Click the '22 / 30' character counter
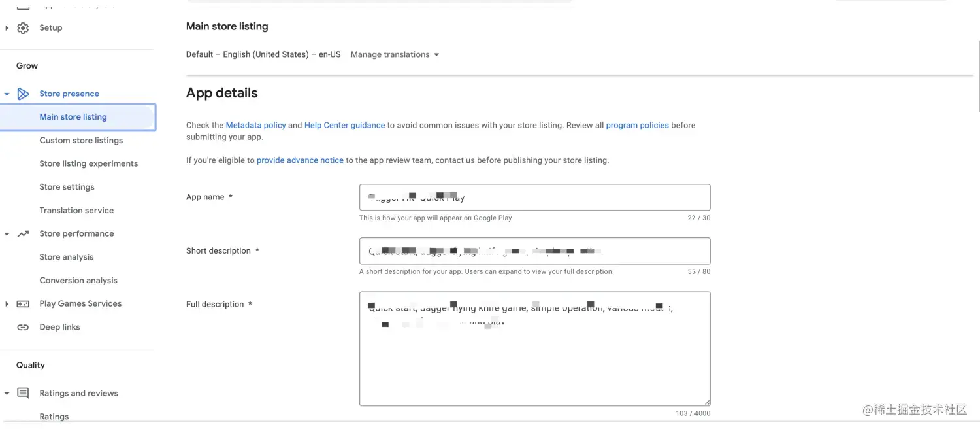This screenshot has width=980, height=429. [698, 218]
